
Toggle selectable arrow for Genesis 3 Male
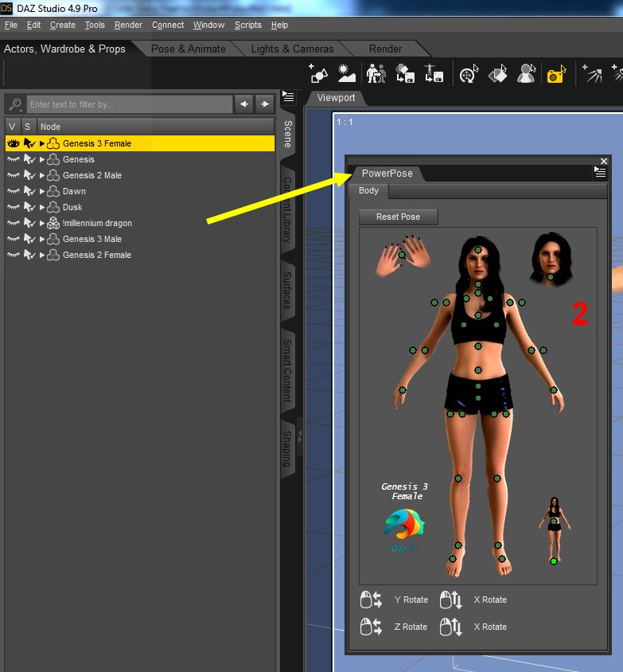pos(29,239)
